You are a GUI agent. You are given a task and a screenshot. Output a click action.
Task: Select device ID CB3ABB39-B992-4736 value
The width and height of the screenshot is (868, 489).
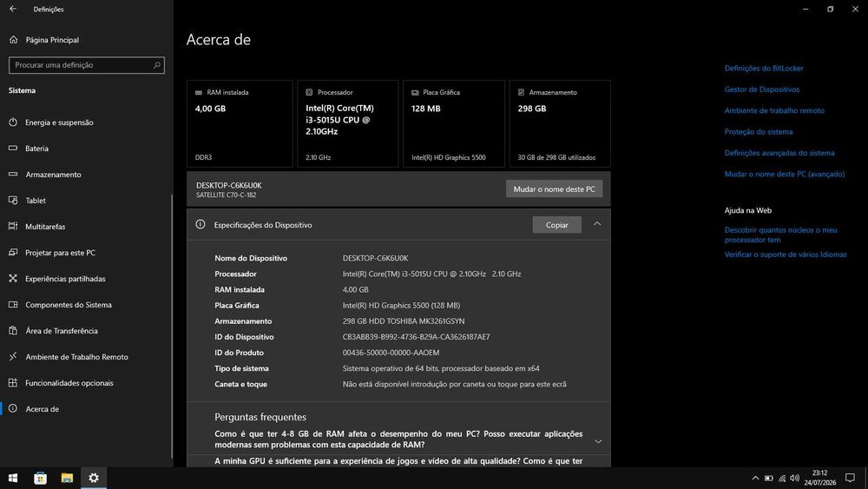coord(417,337)
